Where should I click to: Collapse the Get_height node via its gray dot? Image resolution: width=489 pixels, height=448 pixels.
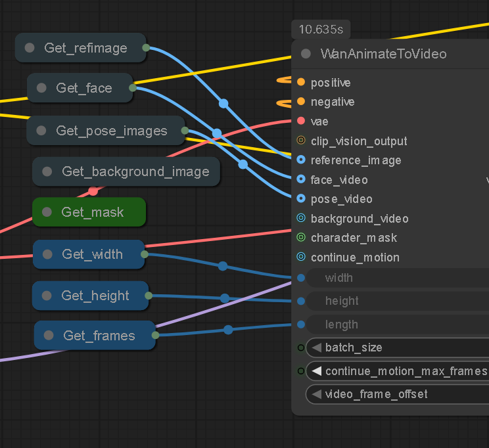point(47,295)
